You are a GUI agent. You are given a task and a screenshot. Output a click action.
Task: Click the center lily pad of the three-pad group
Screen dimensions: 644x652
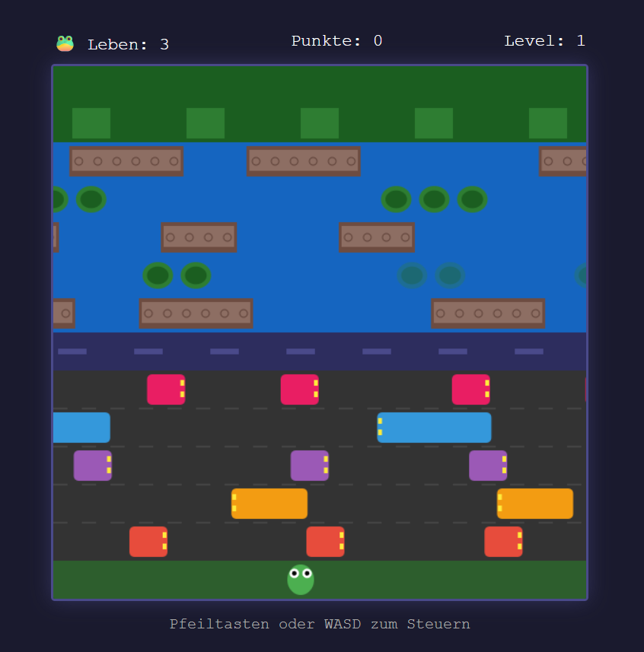point(434,199)
